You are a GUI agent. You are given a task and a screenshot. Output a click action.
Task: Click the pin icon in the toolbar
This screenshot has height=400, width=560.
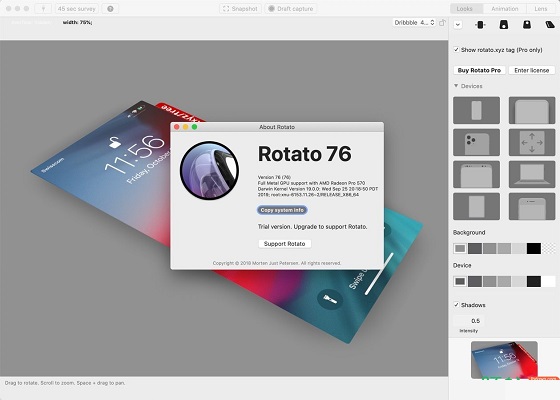[x=43, y=9]
